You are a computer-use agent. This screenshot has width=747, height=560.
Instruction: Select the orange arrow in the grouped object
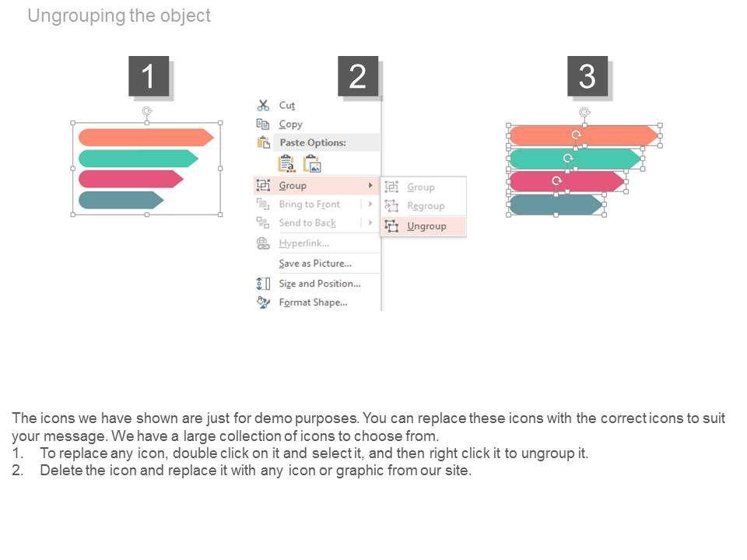click(x=145, y=137)
